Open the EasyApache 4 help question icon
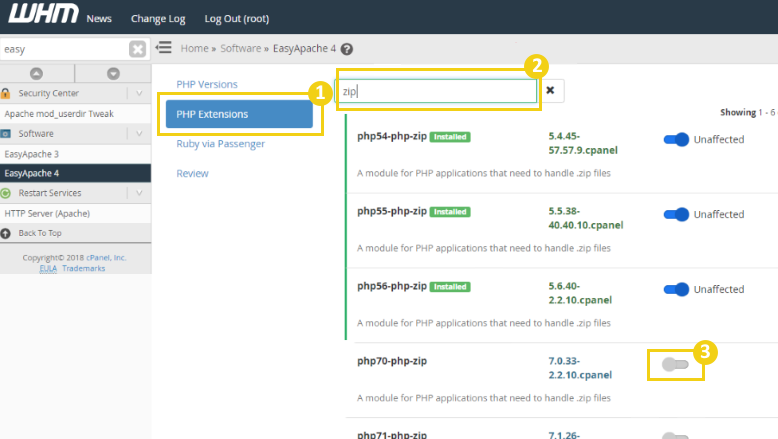Screen dimensions: 778x439 [x=347, y=49]
